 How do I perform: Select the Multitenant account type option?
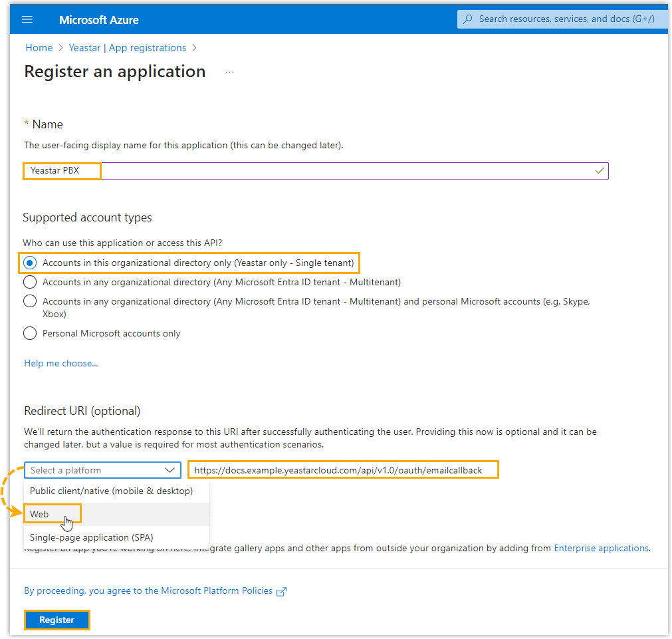tap(29, 282)
